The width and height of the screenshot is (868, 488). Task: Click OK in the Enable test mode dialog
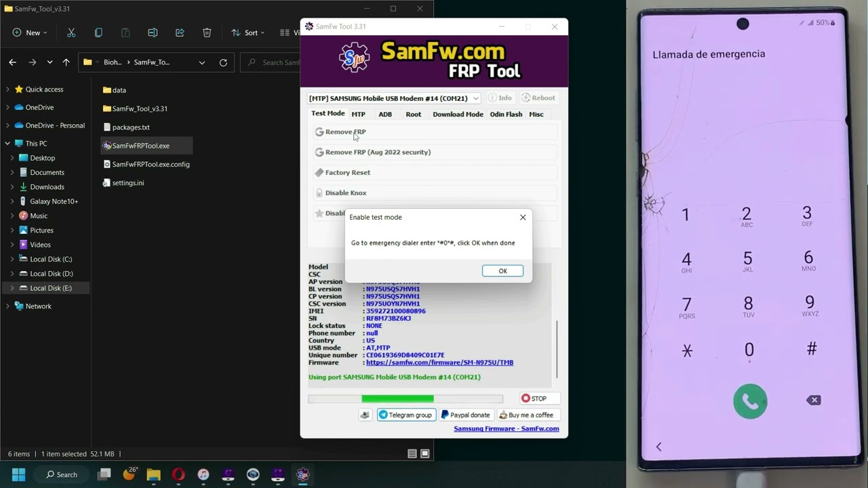coord(502,271)
